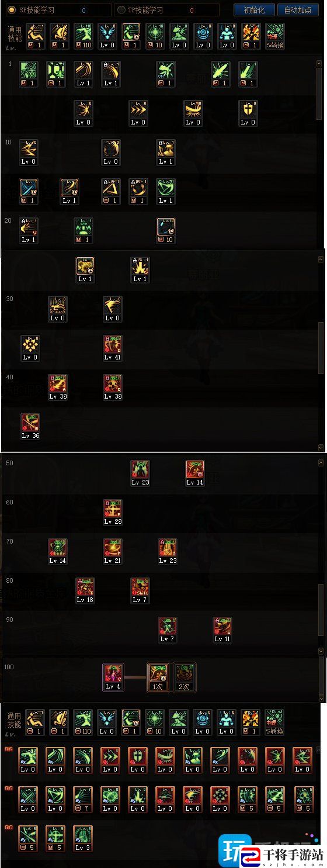Click the Lv 4 skill in row 100
Image resolution: width=327 pixels, height=868 pixels.
click(113, 676)
